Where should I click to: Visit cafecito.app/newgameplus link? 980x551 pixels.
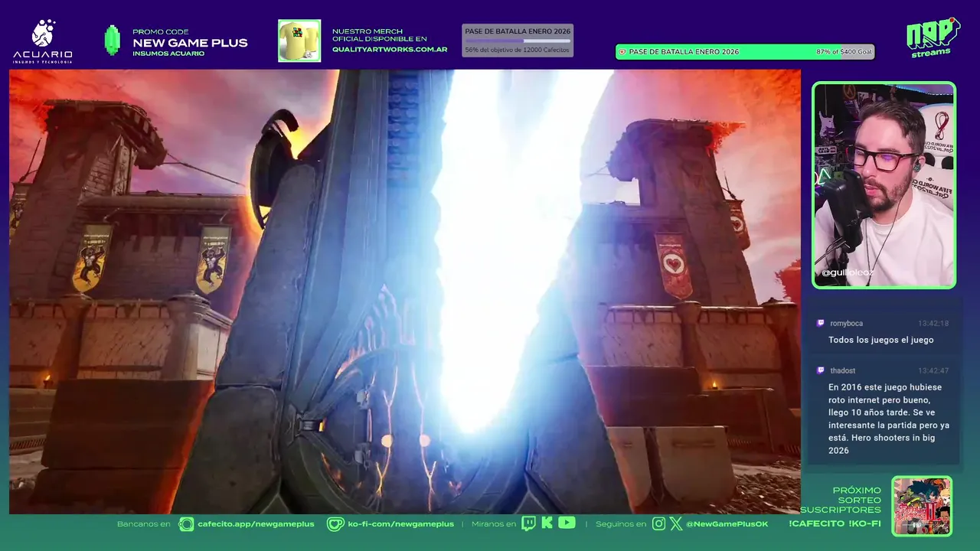click(x=256, y=523)
